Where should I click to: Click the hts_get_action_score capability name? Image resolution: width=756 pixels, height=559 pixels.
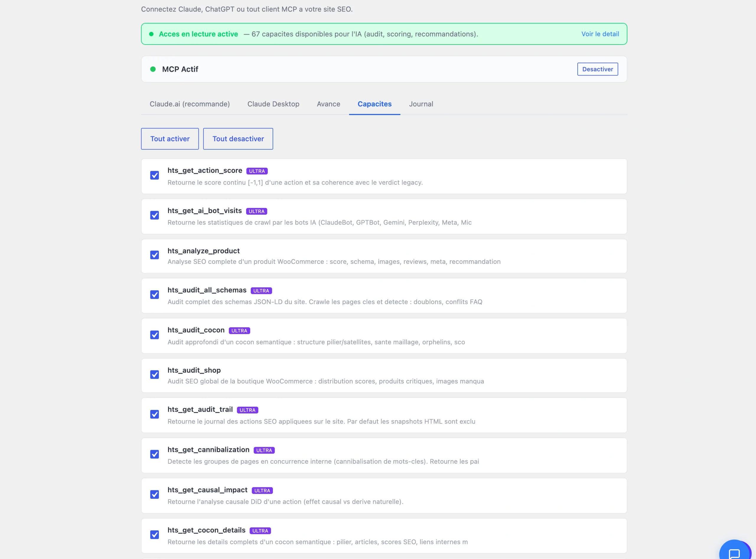(205, 171)
